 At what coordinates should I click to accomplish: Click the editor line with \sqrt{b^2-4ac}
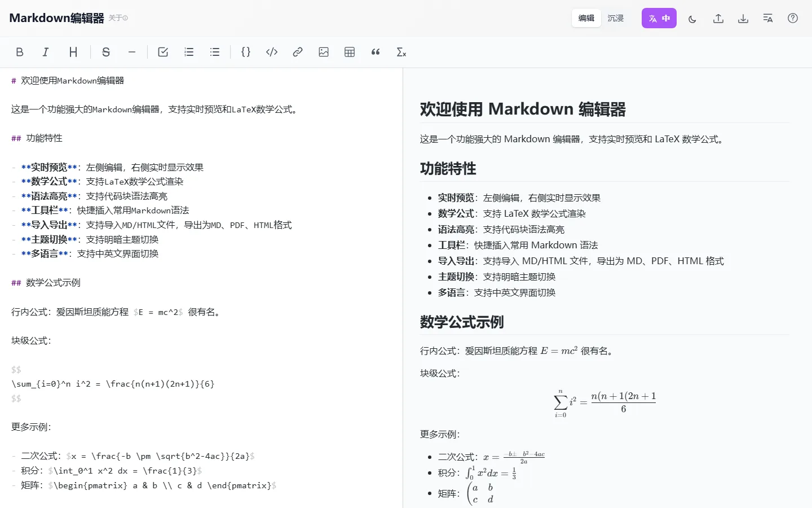pyautogui.click(x=133, y=456)
